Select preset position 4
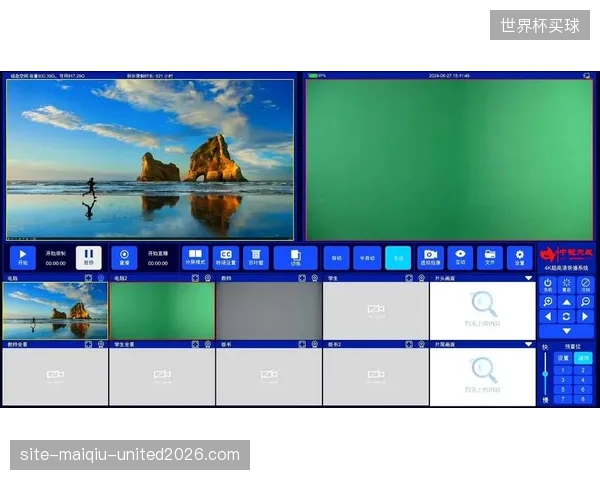Viewport: 600px width, 480px height. 583,380
